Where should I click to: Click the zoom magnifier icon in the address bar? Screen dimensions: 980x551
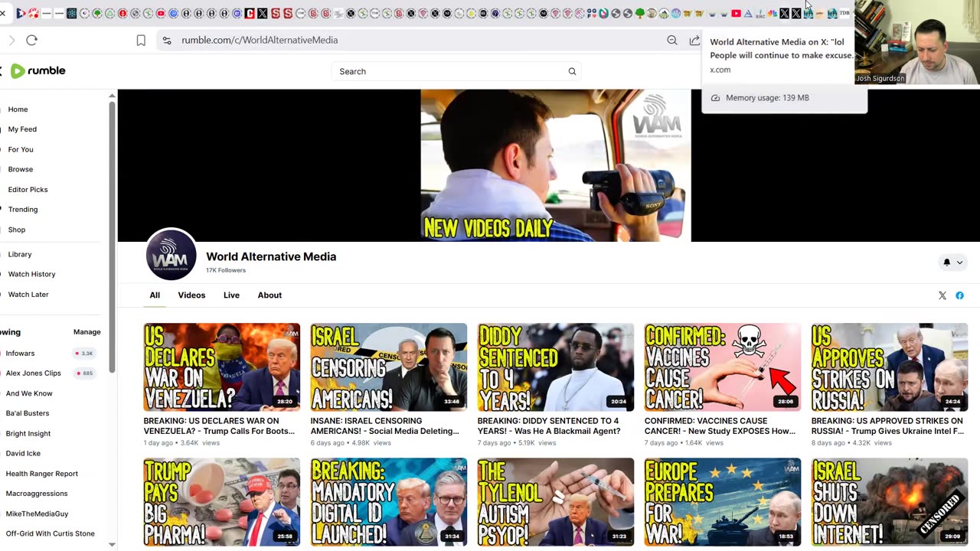(x=672, y=41)
